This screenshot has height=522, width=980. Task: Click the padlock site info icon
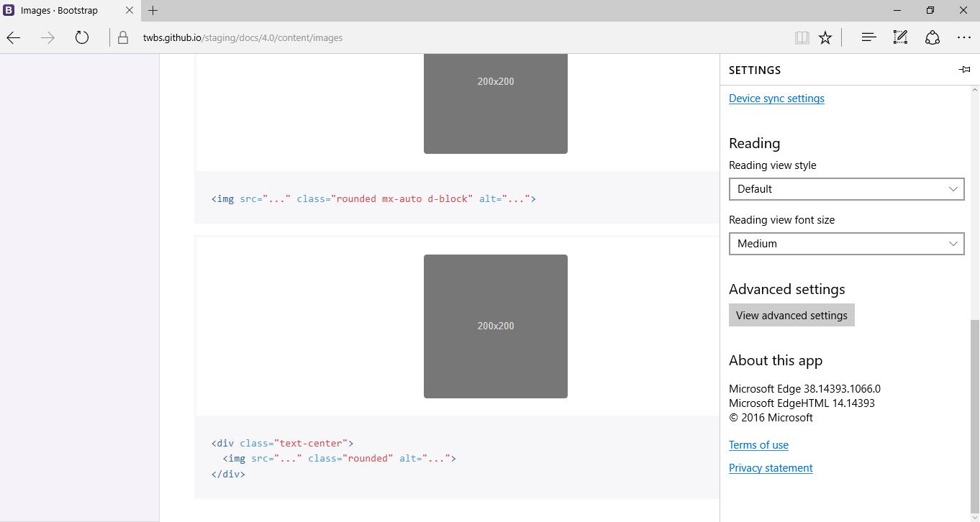pos(123,38)
